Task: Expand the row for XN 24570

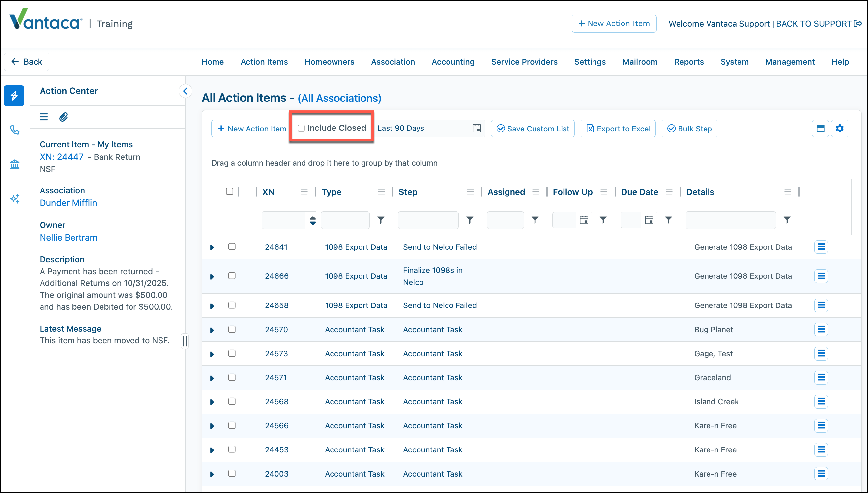Action: tap(212, 330)
